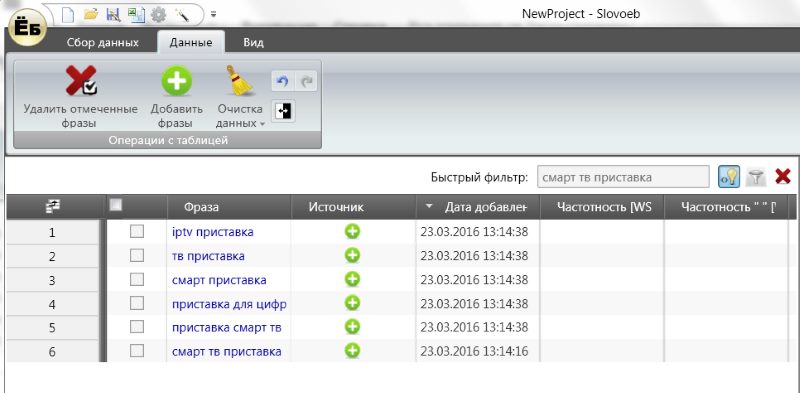Redo action with gray arrow
Screen dimensions: 800x393
[x=306, y=82]
